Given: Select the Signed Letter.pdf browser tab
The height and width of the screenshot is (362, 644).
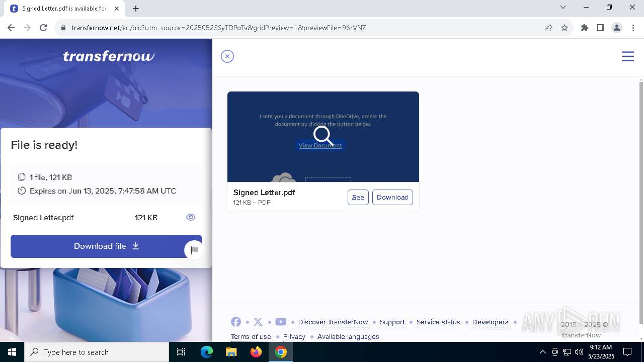Looking at the screenshot, I should [64, 9].
